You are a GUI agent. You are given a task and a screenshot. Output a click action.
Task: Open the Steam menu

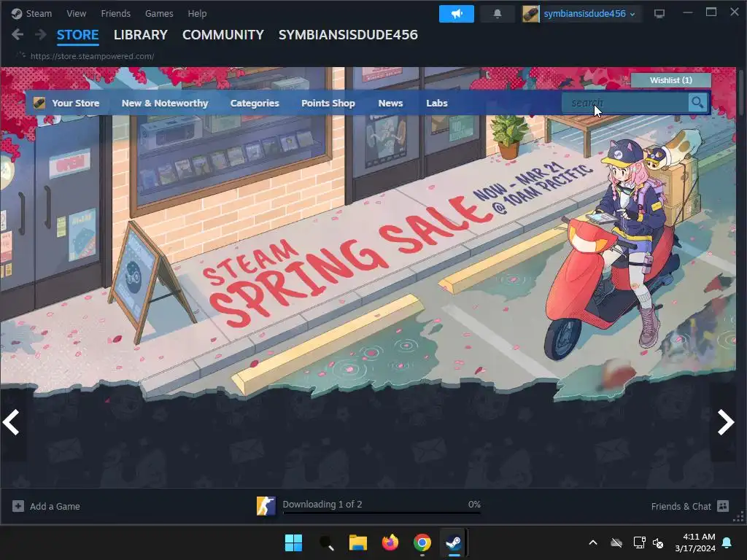tap(39, 13)
